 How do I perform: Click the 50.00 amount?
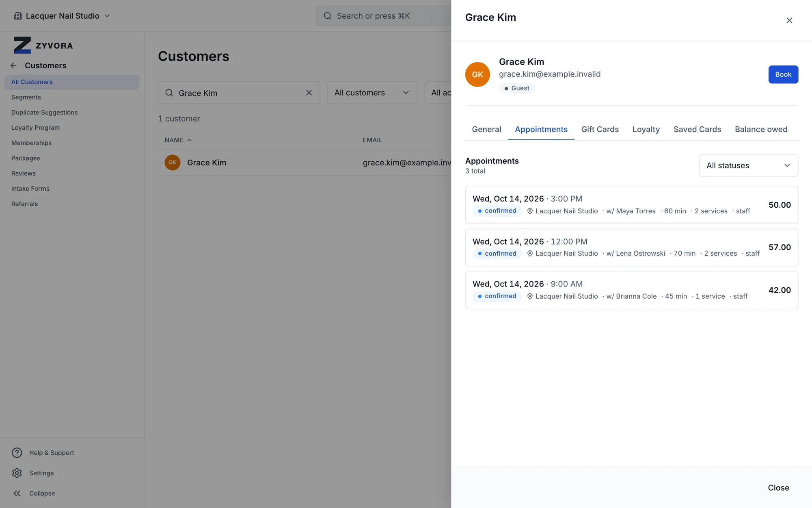780,205
